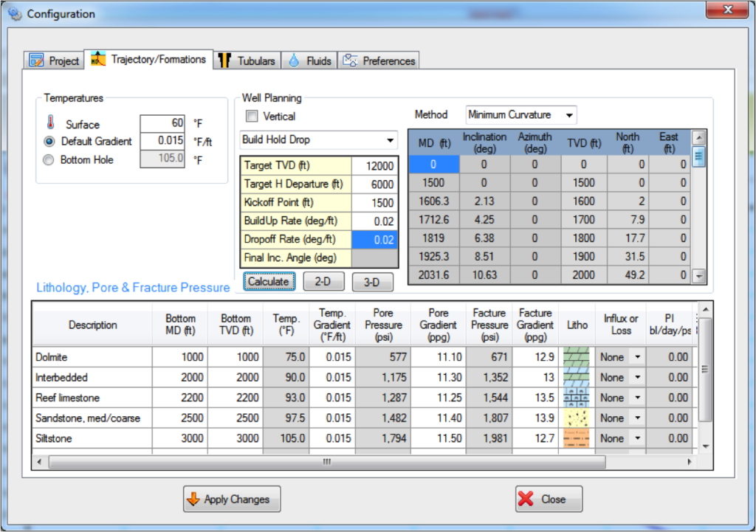The image size is (756, 532).
Task: Click the yellow arrow icon on Apply Changes
Action: 193,499
